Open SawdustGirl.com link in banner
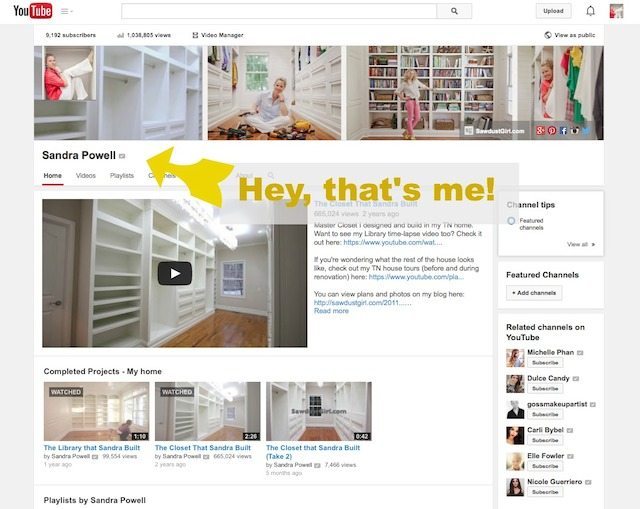This screenshot has height=509, width=640. click(x=495, y=131)
